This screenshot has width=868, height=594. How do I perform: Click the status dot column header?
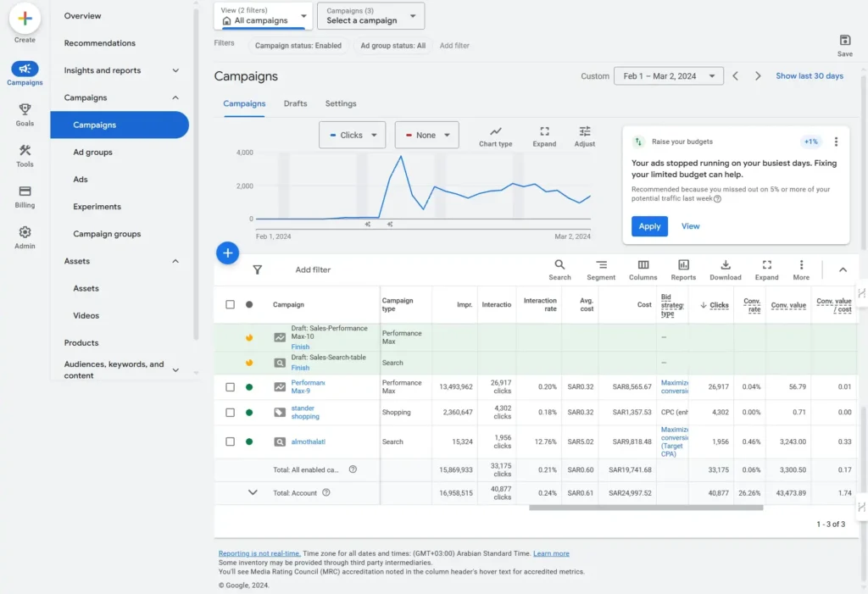[249, 304]
